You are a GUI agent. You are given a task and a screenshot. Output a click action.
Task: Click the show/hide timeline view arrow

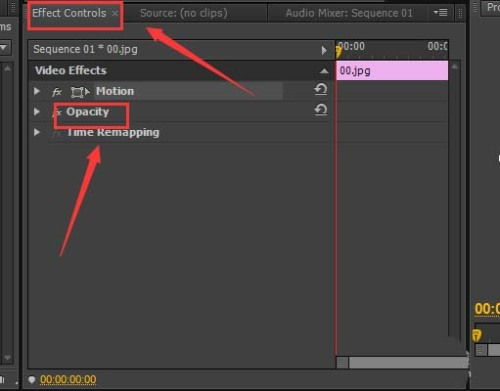pos(324,50)
